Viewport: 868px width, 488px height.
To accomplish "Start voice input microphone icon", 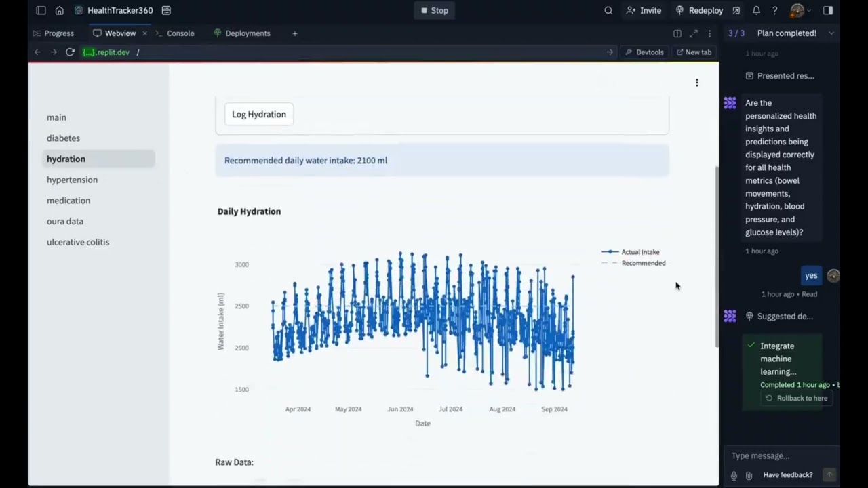I will tap(734, 475).
